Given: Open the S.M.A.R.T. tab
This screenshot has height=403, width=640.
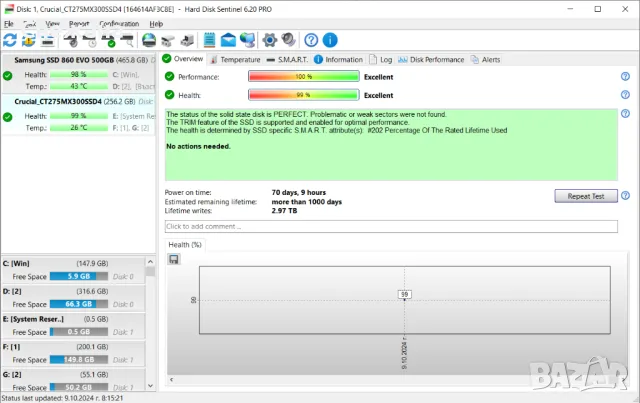Looking at the screenshot, I should coord(291,59).
